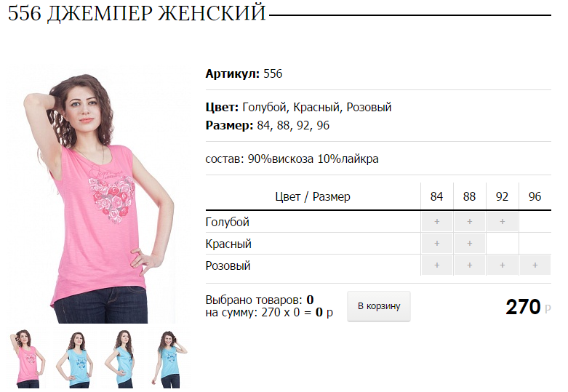Viewport: 568px width, 392px height.
Task: Add Красный size 88 plus button
Action: coord(470,244)
